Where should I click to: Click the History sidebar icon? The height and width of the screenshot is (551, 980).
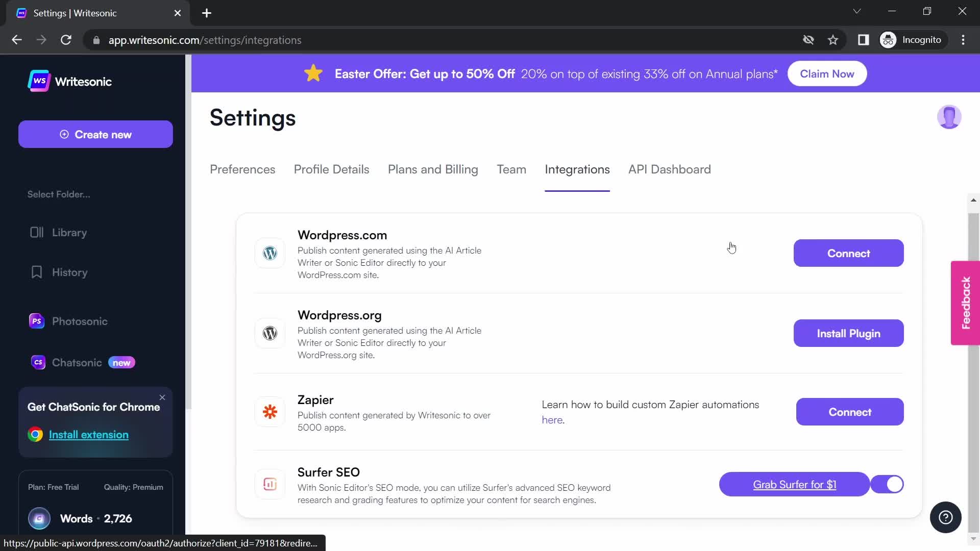tap(36, 272)
